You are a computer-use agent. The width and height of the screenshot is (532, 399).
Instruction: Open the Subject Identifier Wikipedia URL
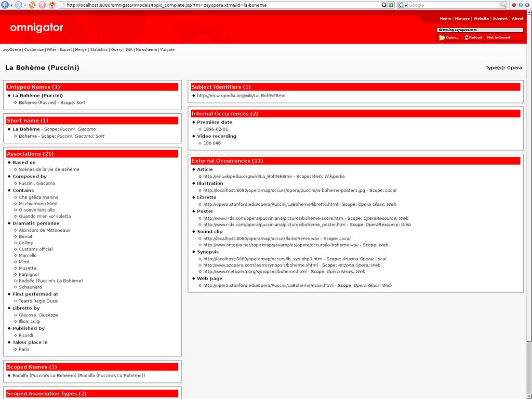coord(241,96)
